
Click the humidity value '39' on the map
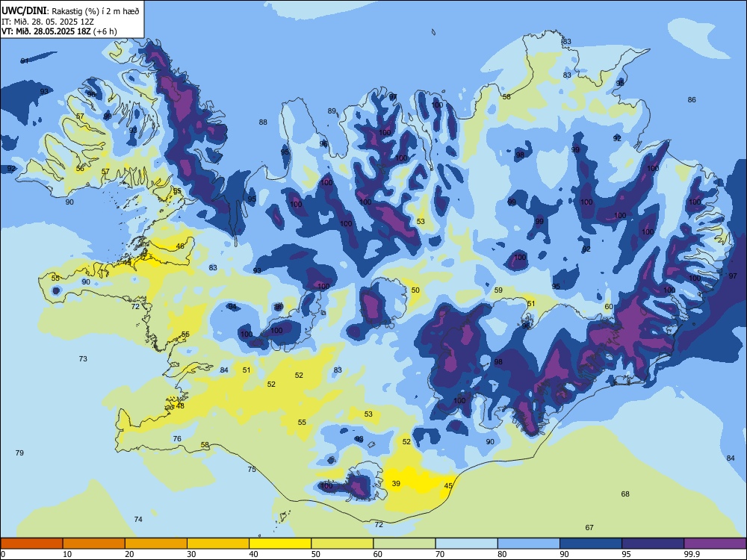396,483
